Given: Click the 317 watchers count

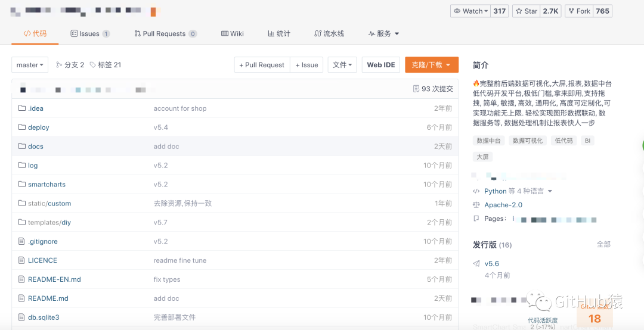Looking at the screenshot, I should tap(500, 11).
